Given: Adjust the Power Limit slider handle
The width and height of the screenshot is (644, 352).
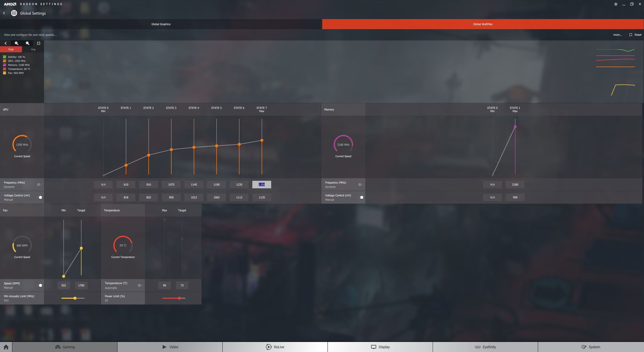Looking at the screenshot, I should click(179, 298).
